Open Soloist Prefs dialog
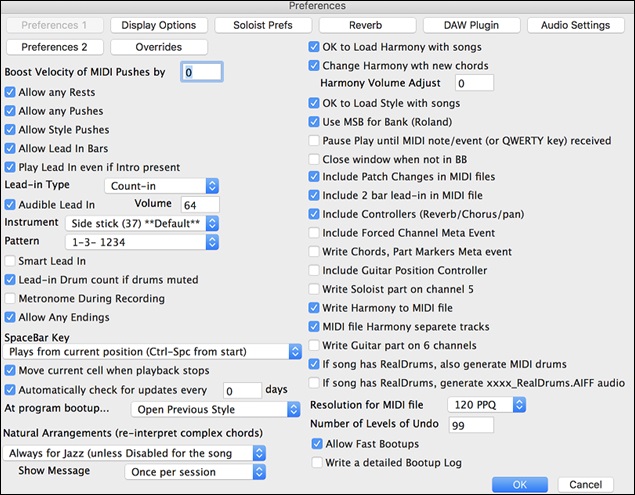This screenshot has height=495, width=635. (263, 23)
